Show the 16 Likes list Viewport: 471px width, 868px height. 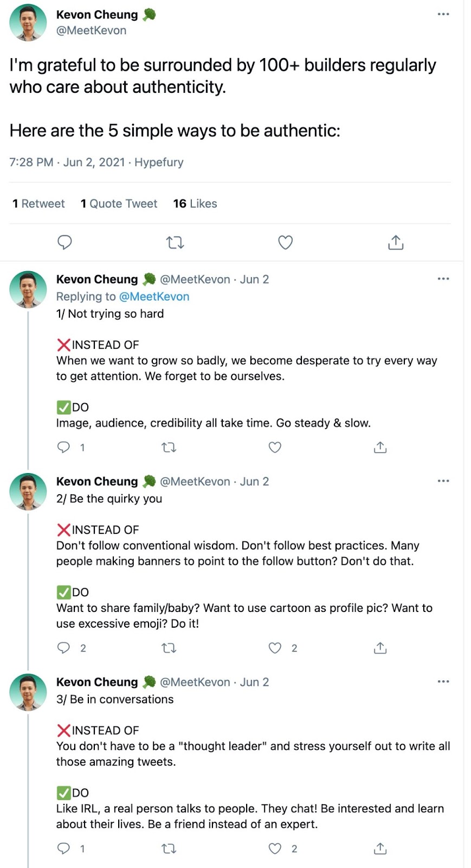point(195,203)
